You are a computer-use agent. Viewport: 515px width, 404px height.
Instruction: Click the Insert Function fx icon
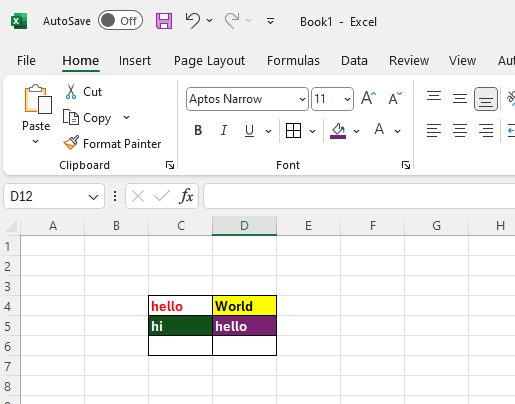186,196
